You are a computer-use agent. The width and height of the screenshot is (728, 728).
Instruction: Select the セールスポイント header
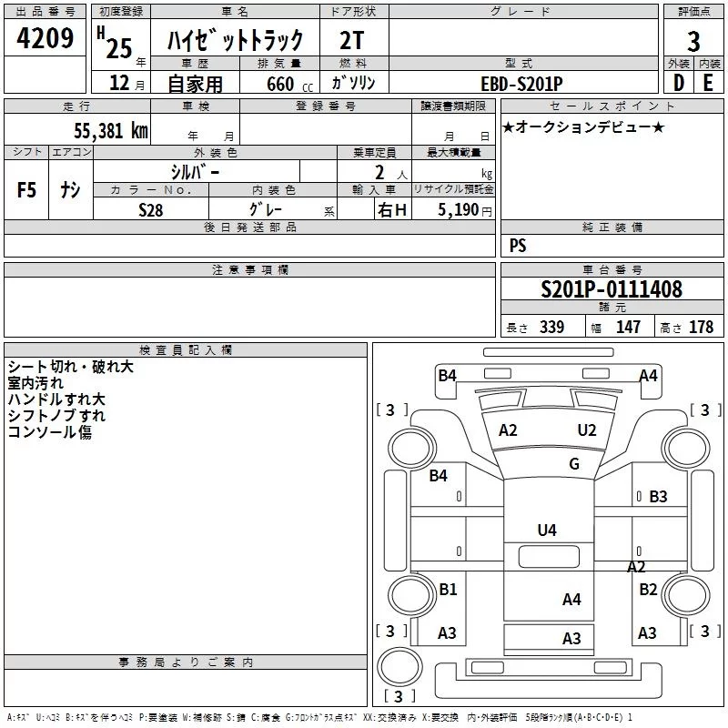[612, 106]
